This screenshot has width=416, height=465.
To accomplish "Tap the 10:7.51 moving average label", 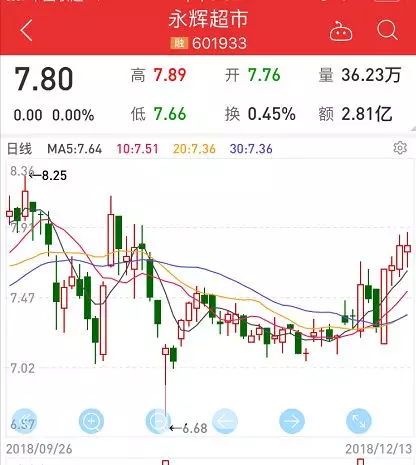I will pyautogui.click(x=137, y=149).
